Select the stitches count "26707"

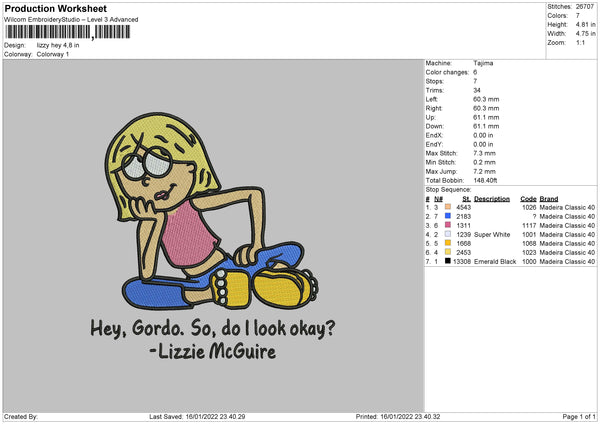pyautogui.click(x=585, y=7)
